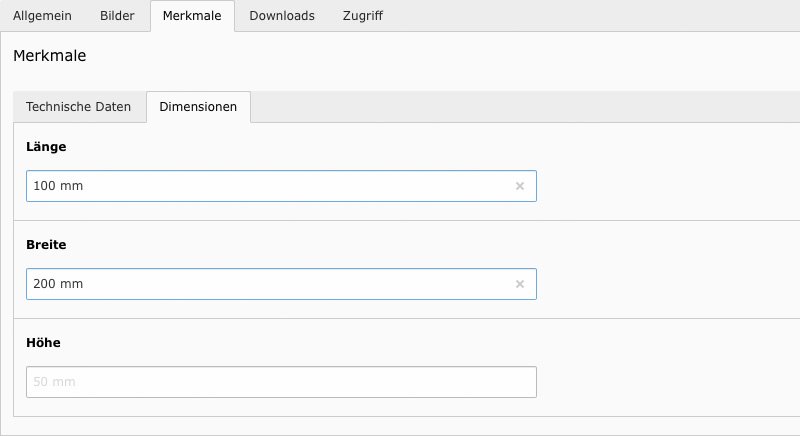The width and height of the screenshot is (800, 436).
Task: Switch to the Allgemein tab
Action: [x=42, y=16]
